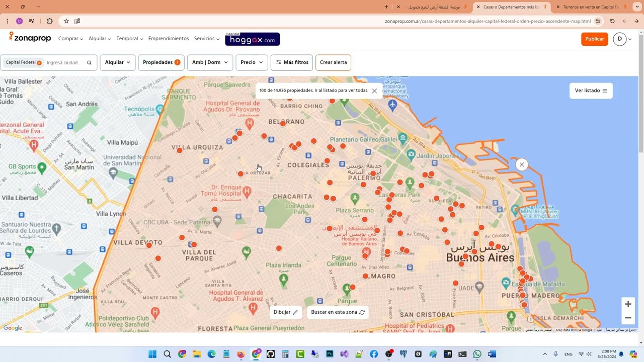644x362 pixels.
Task: Show hidden tray icons chevron
Action: point(545,354)
